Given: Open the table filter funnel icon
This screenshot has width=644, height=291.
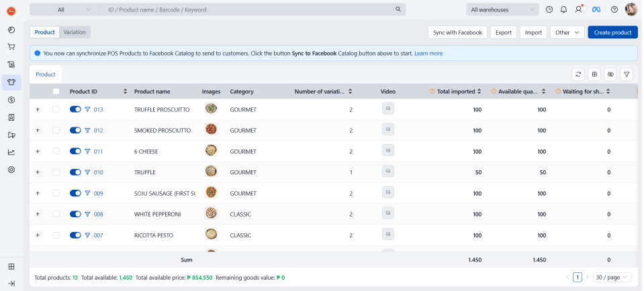Looking at the screenshot, I should tap(626, 74).
